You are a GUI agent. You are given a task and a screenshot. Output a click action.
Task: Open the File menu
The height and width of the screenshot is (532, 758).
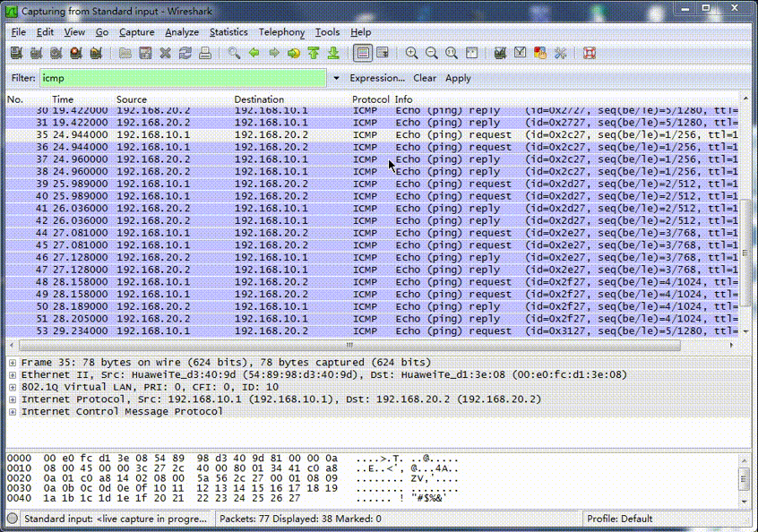pyautogui.click(x=19, y=32)
